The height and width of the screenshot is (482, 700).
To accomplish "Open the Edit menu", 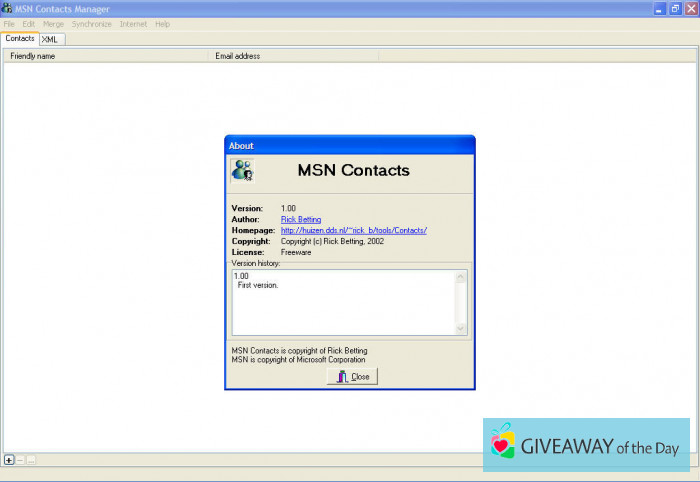I will (28, 24).
